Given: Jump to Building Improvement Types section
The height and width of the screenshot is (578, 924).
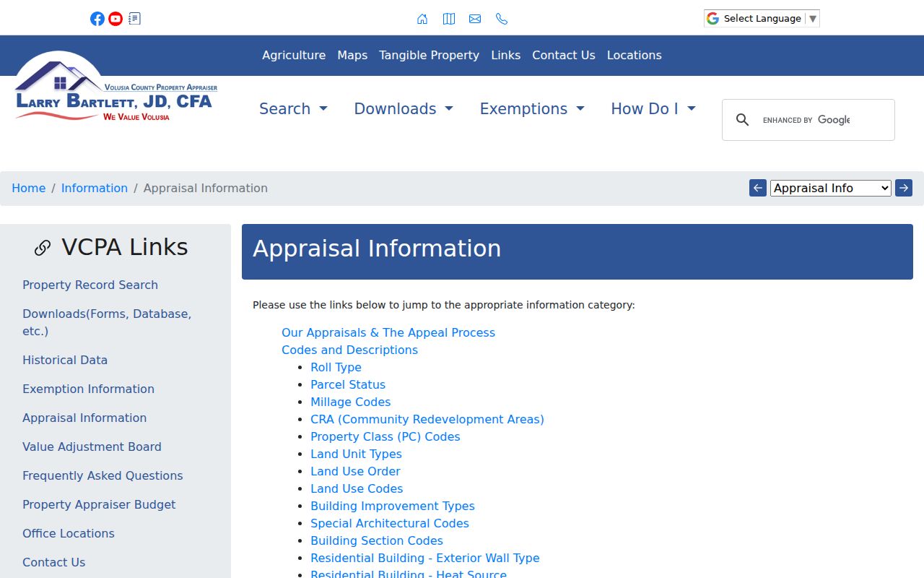Looking at the screenshot, I should 393,506.
